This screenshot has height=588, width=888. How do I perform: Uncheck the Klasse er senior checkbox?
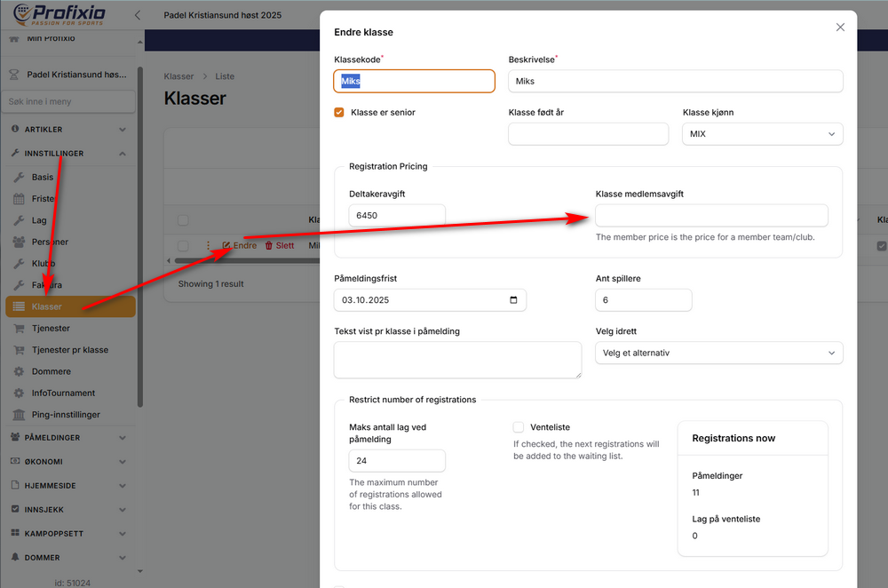339,113
